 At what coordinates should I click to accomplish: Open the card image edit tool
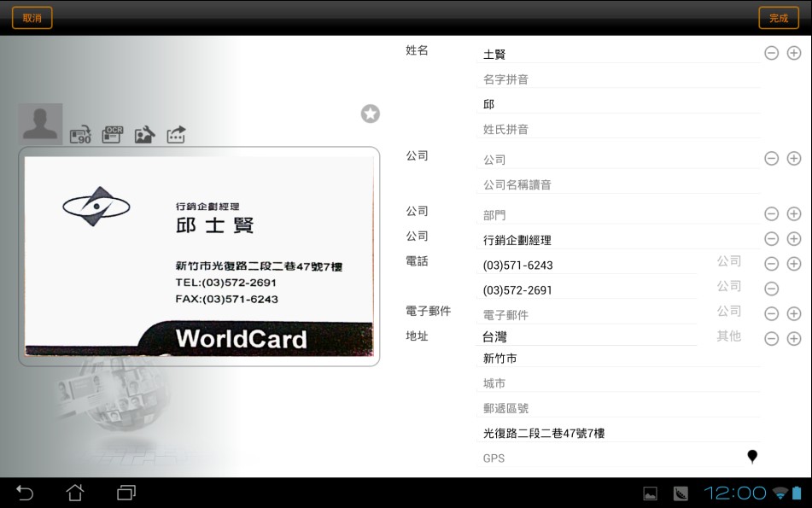tap(144, 134)
